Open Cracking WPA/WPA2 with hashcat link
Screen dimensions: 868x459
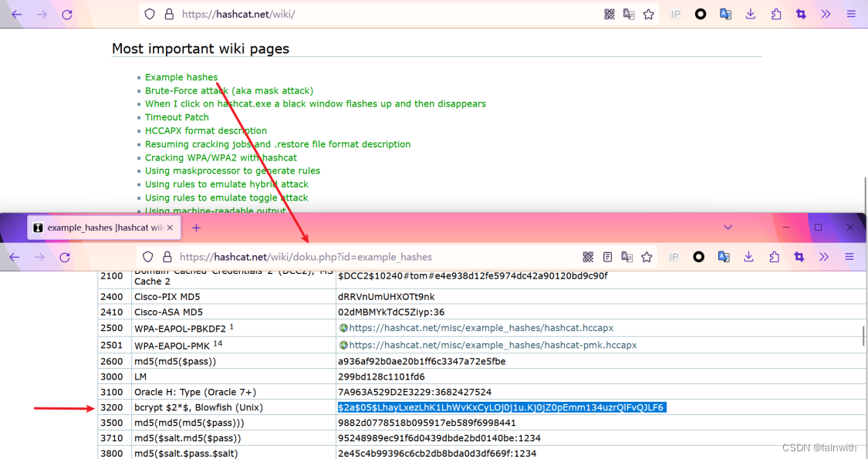click(221, 158)
